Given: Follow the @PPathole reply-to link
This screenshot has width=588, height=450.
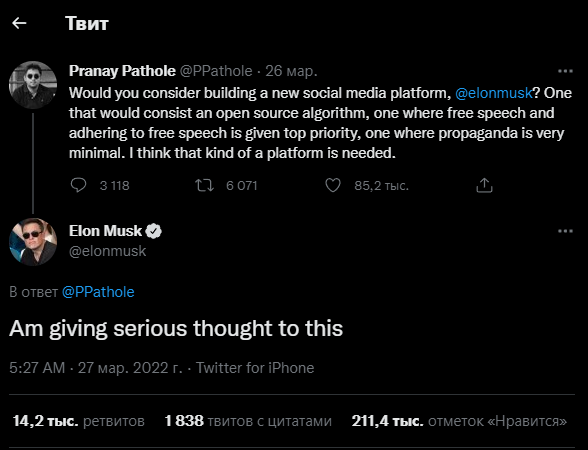Looking at the screenshot, I should [x=98, y=292].
